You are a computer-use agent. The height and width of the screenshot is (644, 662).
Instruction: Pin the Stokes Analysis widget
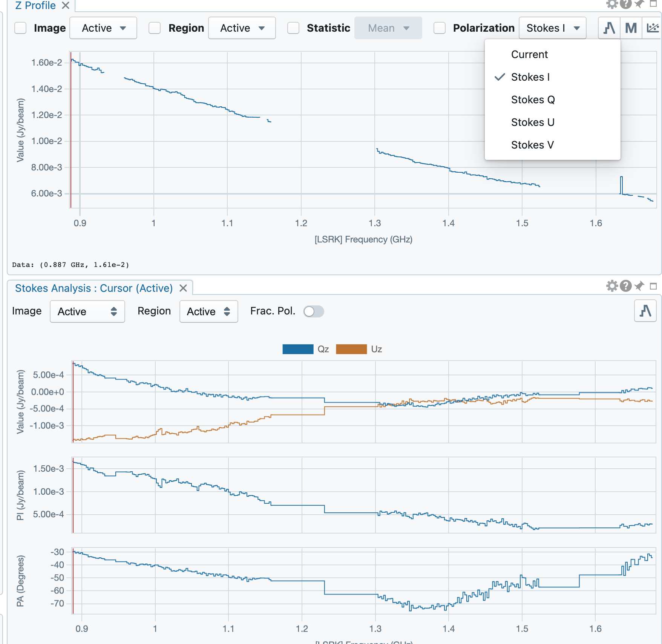tap(639, 285)
